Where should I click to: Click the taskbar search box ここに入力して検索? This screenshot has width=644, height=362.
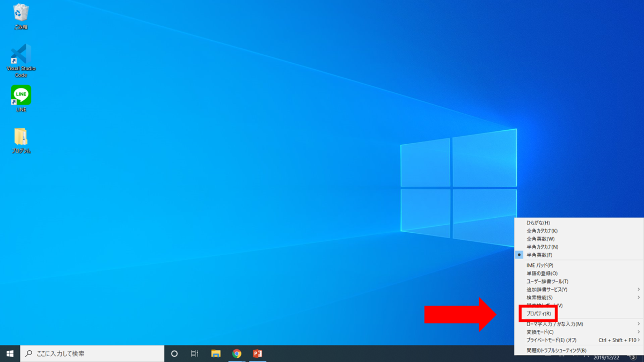click(x=92, y=353)
